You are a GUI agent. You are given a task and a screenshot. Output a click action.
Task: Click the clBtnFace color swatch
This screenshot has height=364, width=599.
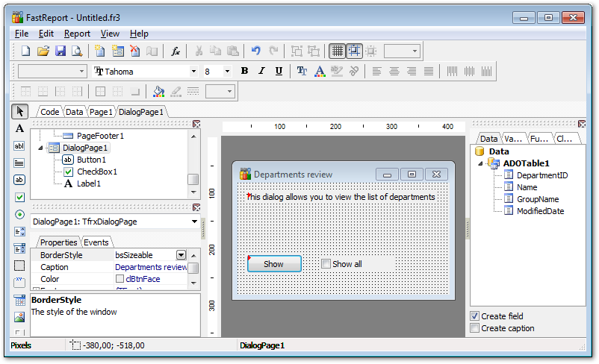click(120, 279)
